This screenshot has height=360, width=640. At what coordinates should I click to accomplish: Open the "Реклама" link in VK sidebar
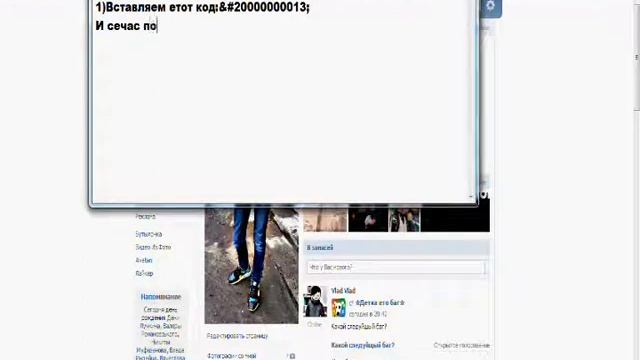(145, 216)
